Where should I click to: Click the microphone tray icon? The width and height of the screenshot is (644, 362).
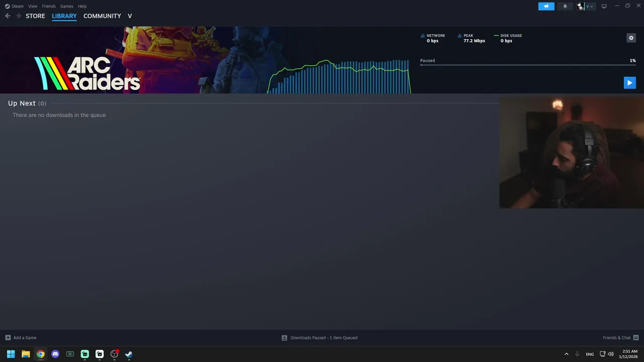(577, 354)
